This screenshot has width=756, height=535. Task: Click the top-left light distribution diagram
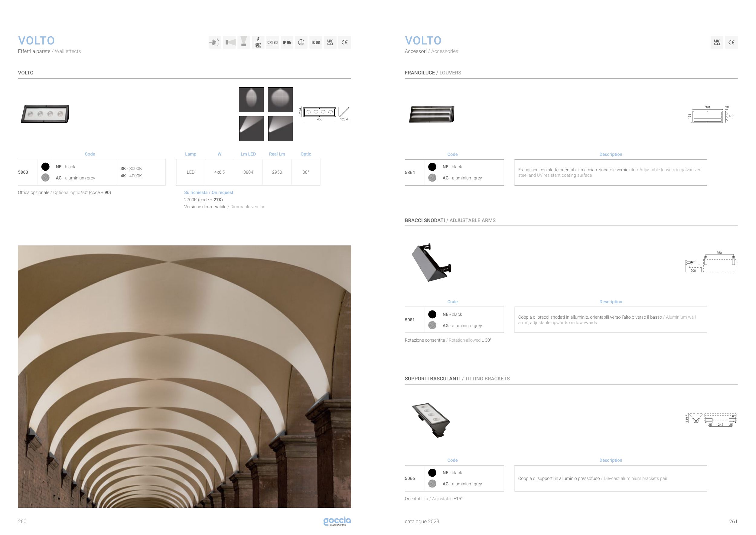(x=251, y=100)
